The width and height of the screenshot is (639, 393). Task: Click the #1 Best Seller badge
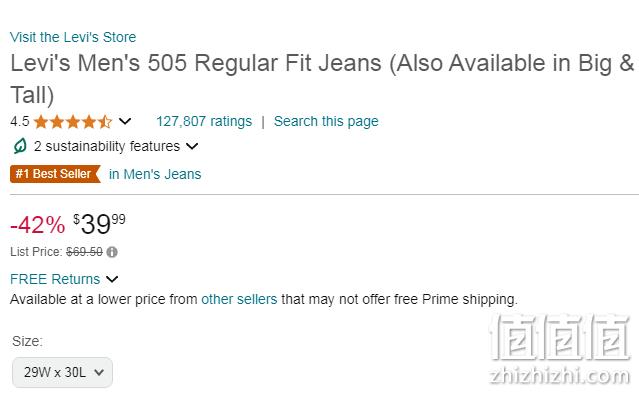[55, 174]
